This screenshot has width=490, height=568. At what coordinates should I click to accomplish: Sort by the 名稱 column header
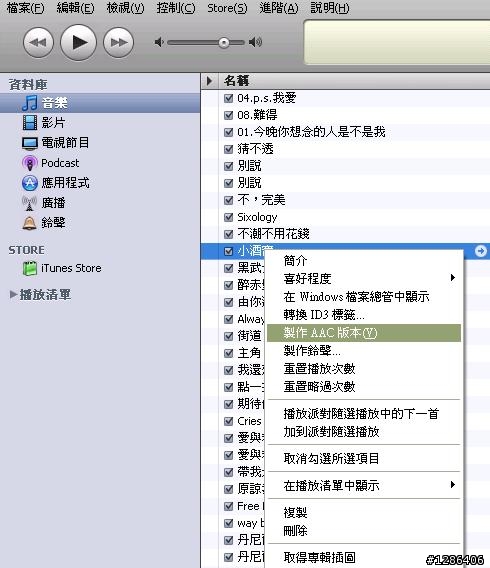354,80
